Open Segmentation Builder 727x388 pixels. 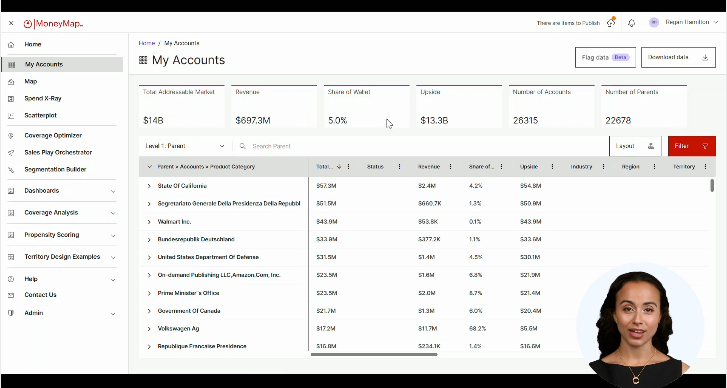(x=55, y=170)
